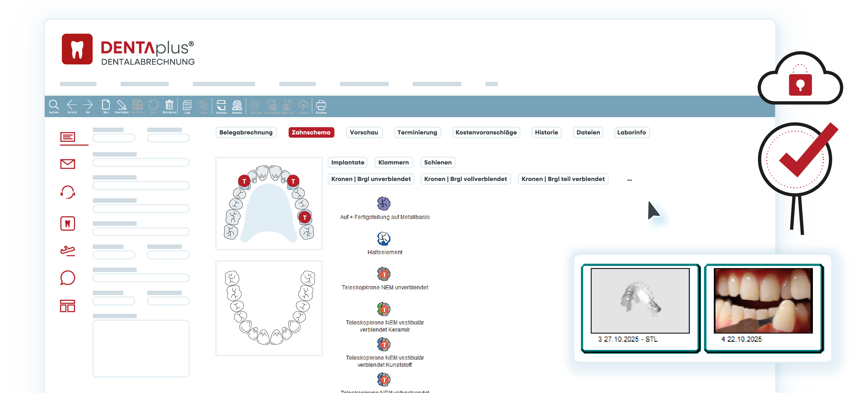Click the Suchen magnifier toolbar icon

coord(53,105)
